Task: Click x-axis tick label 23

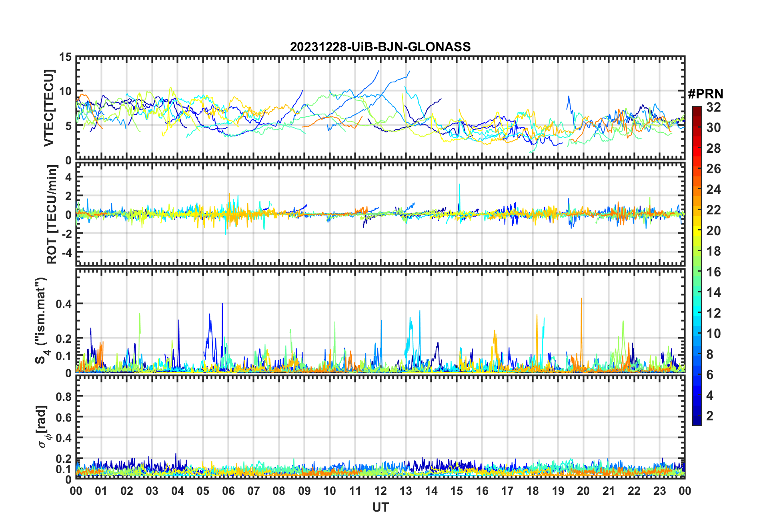Action: pos(659,491)
